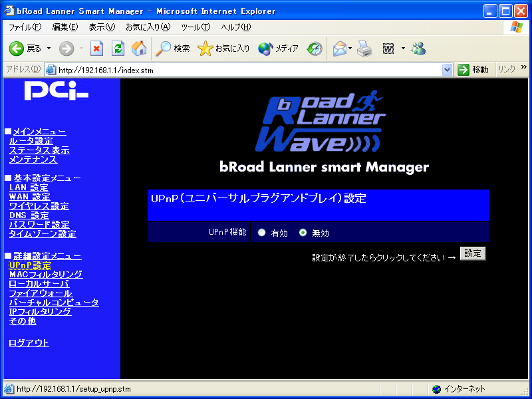532x399 pixels.
Task: Open the Media (メディア) toolbar button
Action: click(x=278, y=49)
